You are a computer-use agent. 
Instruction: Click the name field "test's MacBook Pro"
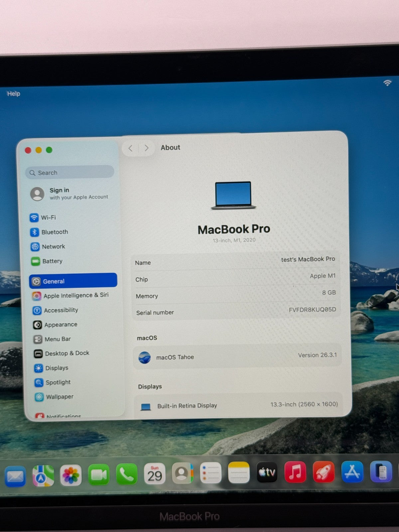(x=308, y=259)
